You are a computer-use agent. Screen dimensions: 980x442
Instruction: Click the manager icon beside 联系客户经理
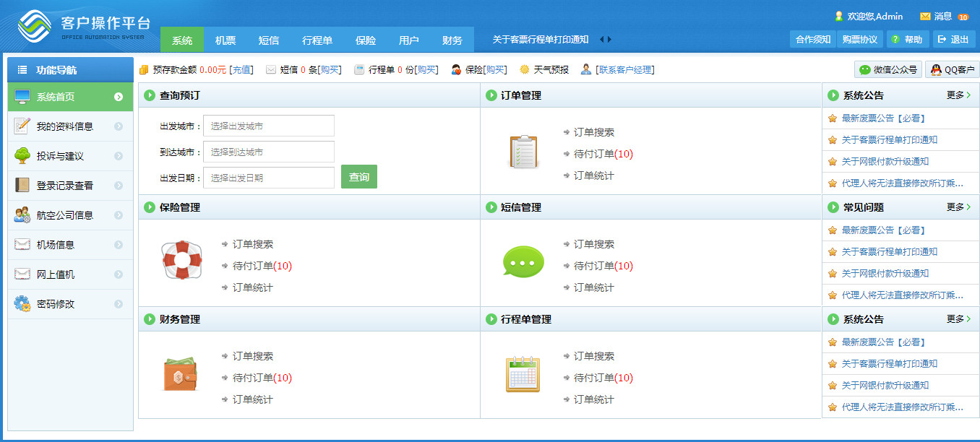click(586, 69)
